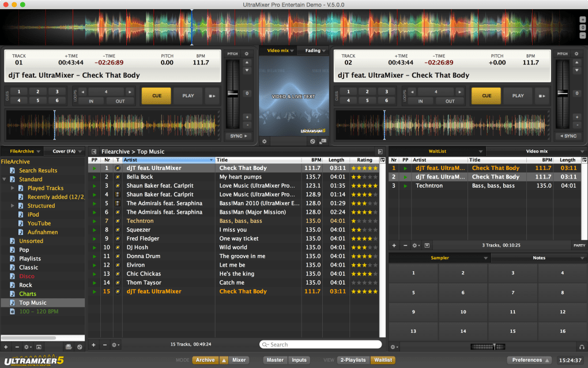Click in the Search field
This screenshot has width=588, height=368.
[x=321, y=344]
